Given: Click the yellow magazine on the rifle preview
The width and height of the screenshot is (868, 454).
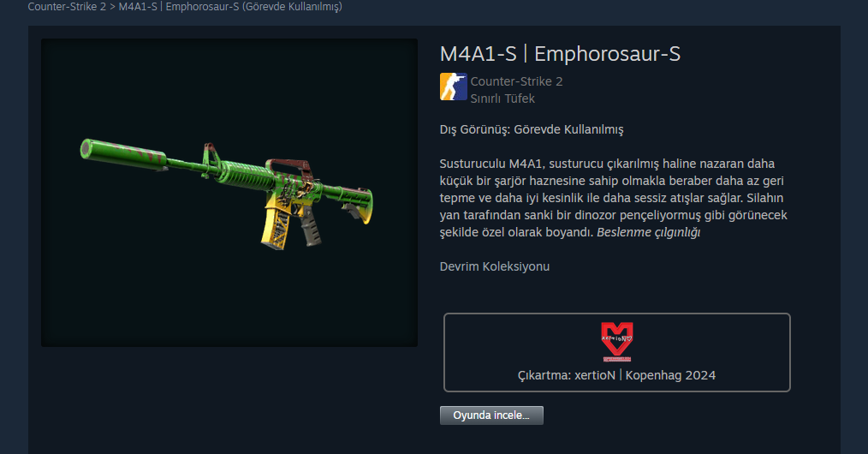Looking at the screenshot, I should [x=275, y=228].
